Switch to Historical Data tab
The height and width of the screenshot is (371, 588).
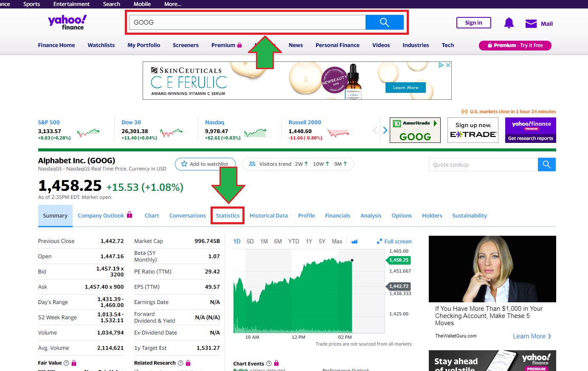pos(269,215)
